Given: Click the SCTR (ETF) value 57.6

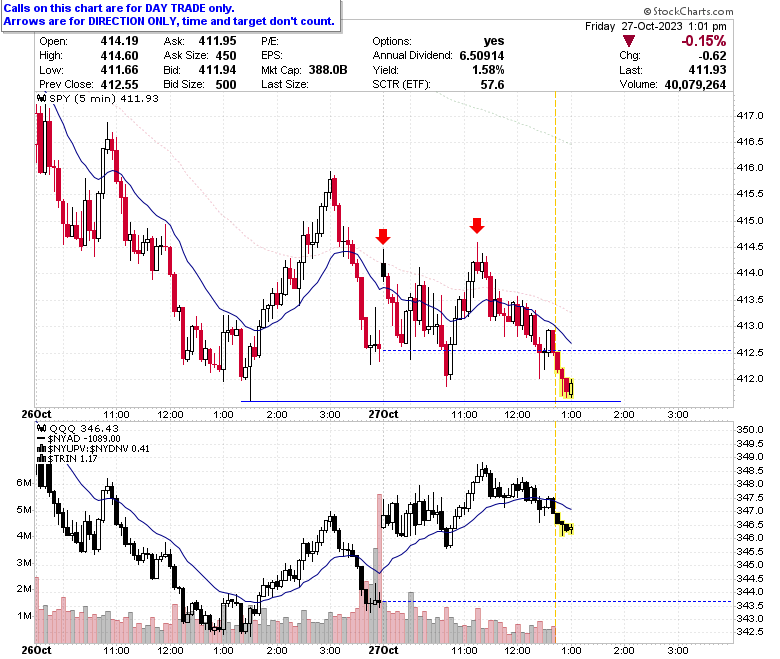Looking at the screenshot, I should pos(492,84).
